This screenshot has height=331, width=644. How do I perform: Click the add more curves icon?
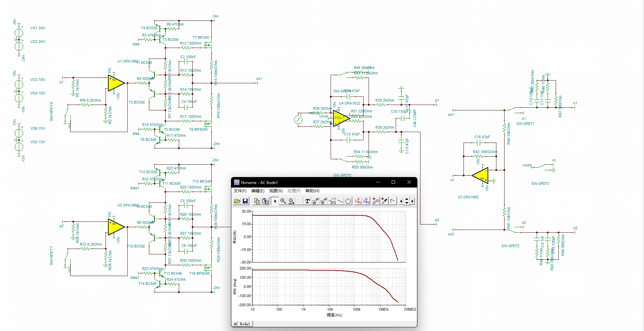click(x=376, y=201)
